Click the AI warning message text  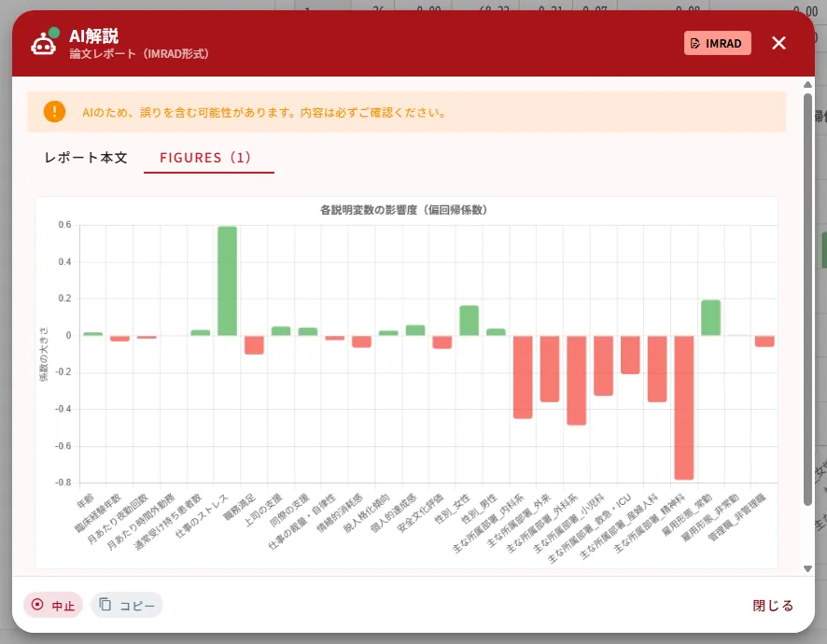pos(264,112)
